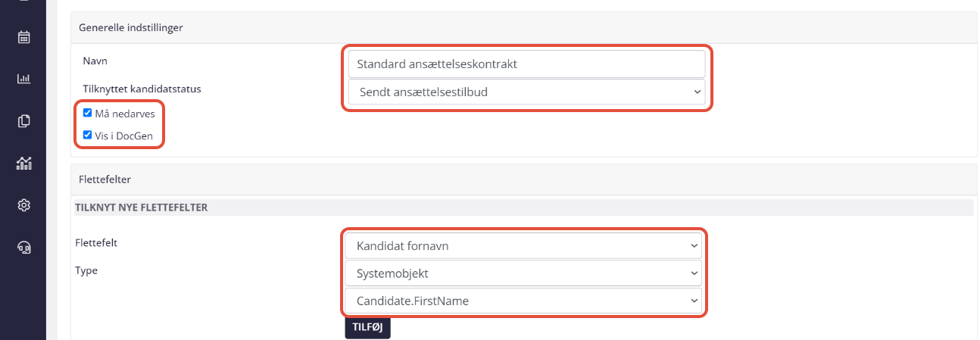Screen dimensions: 980x340
Task: Click the Navn text field
Action: (x=526, y=64)
